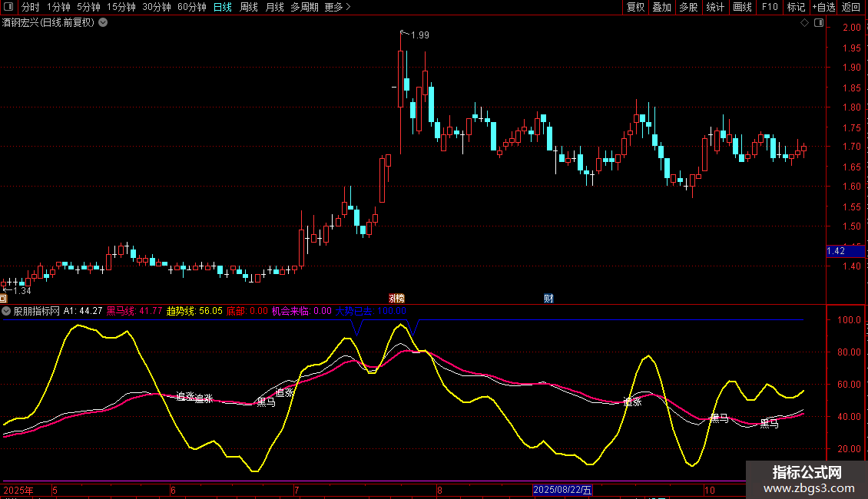Open the 更多 periods expander

337,8
